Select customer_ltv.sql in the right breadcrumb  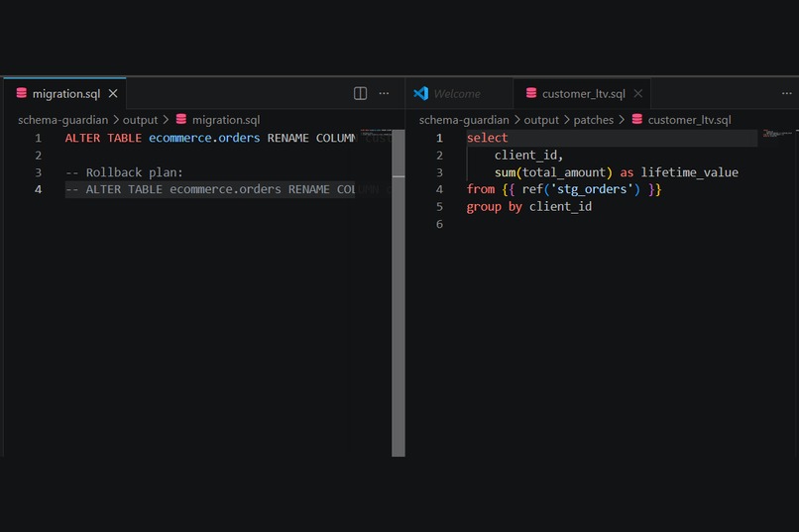[x=689, y=120]
